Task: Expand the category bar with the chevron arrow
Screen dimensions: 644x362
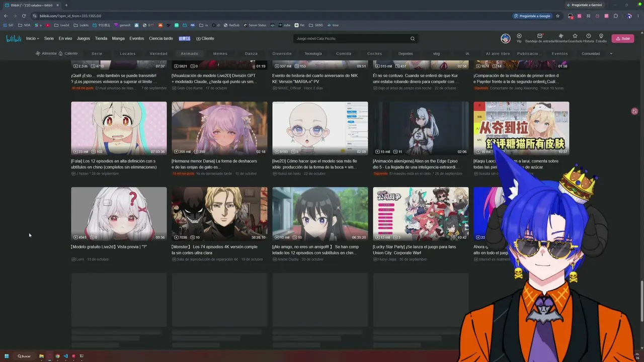Action: pos(611,54)
